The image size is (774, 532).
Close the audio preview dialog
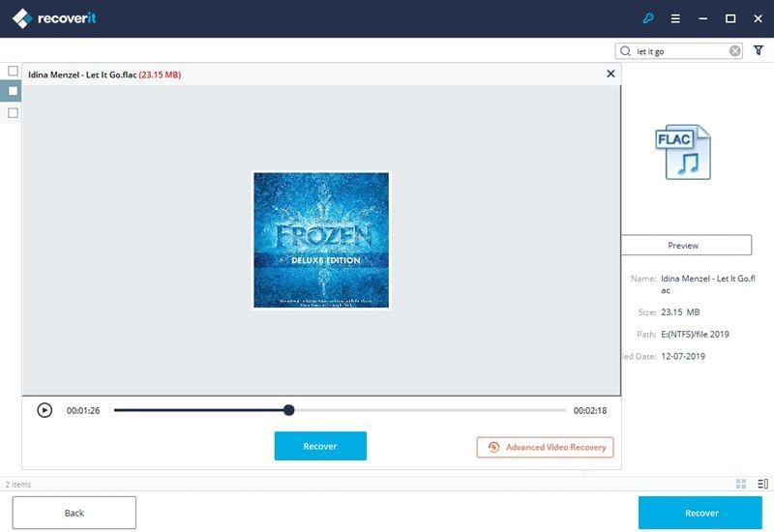tap(610, 74)
